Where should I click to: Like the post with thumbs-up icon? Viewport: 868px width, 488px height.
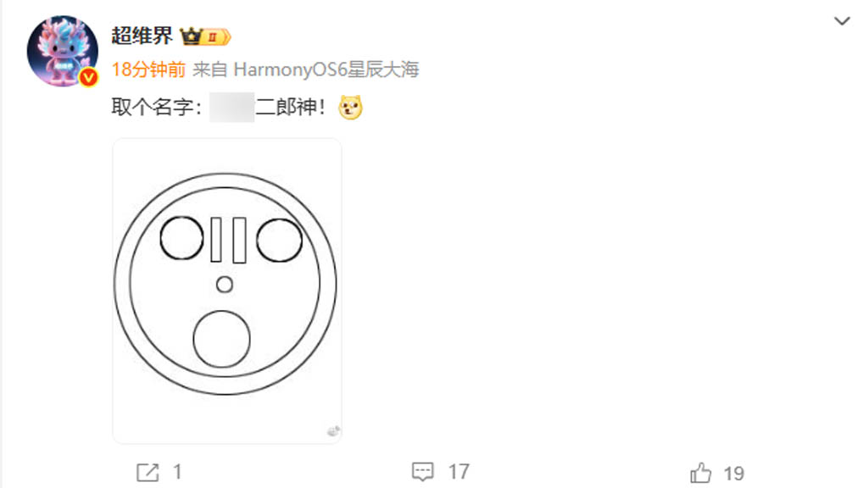[x=700, y=473]
